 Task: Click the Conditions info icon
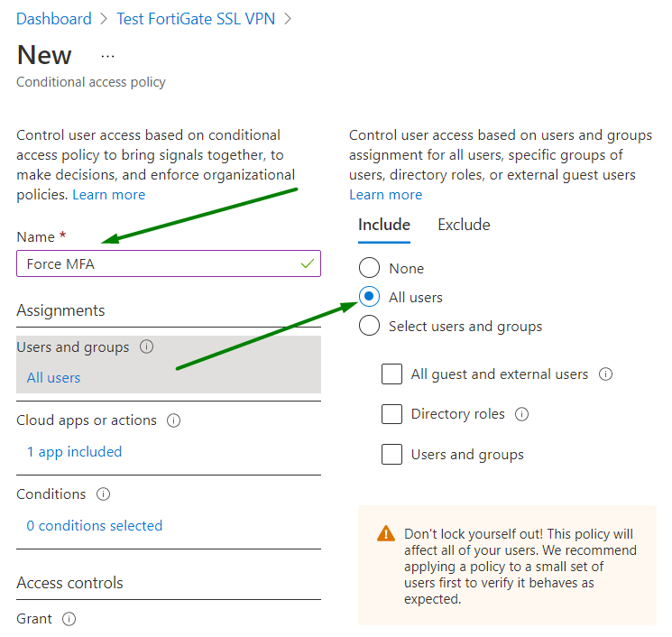pos(104,494)
